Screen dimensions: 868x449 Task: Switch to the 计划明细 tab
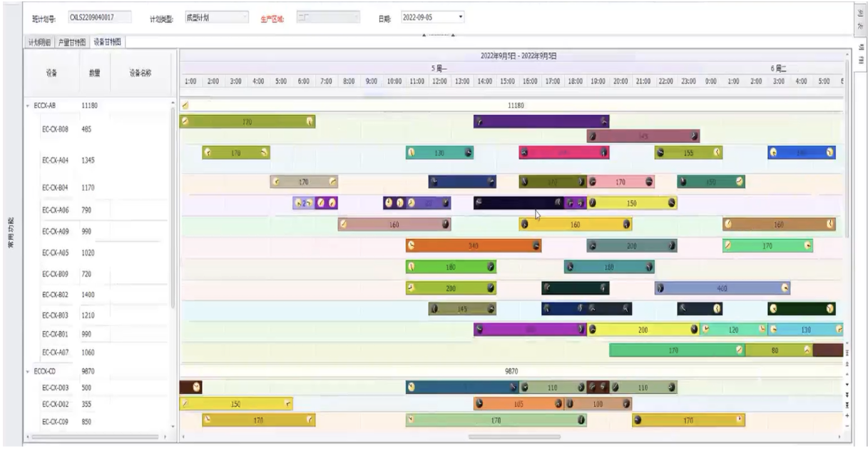coord(41,43)
